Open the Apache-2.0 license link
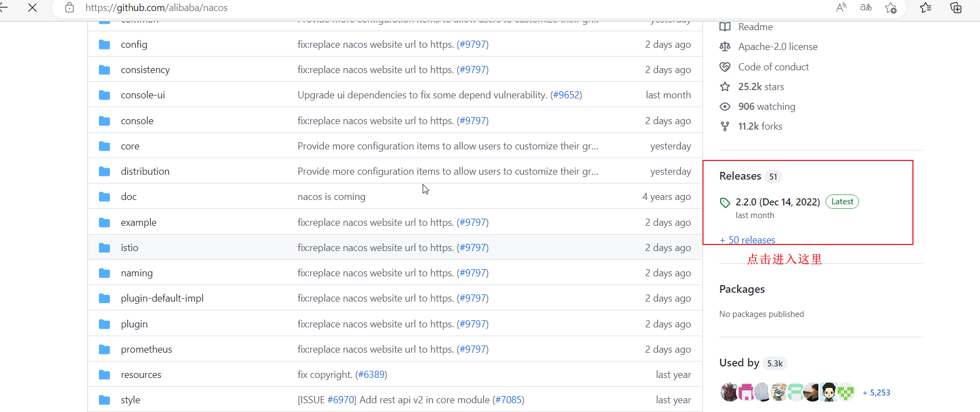 pyautogui.click(x=778, y=47)
